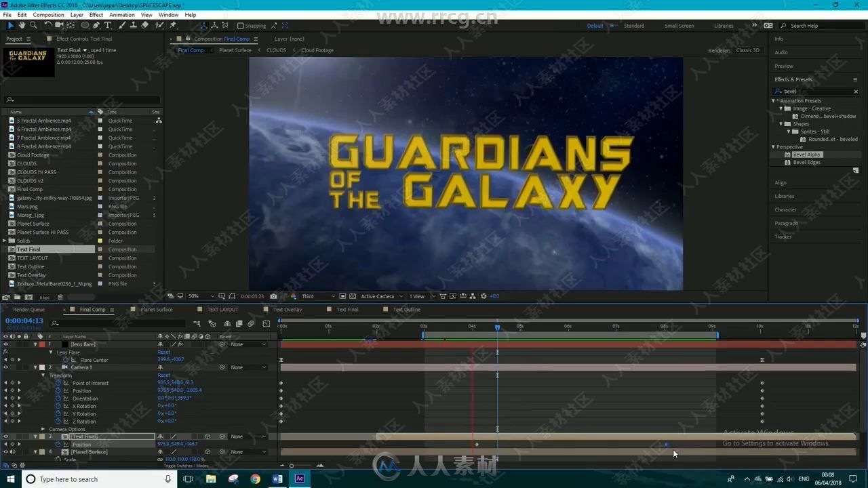Click the Motion Blur enable icon in timeline

click(x=251, y=323)
